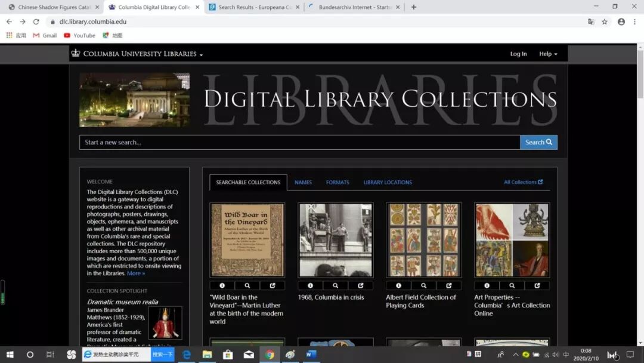Close the Columbia Digital Library tab
644x363 pixels.
pyautogui.click(x=197, y=7)
